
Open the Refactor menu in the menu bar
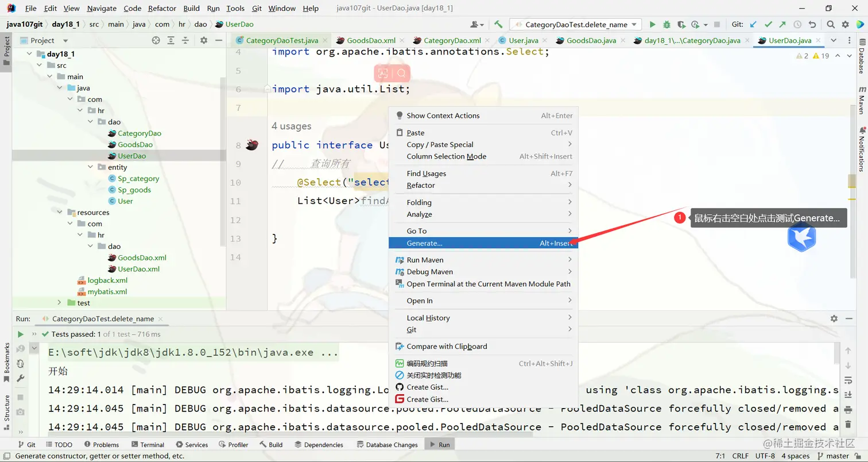pyautogui.click(x=162, y=9)
